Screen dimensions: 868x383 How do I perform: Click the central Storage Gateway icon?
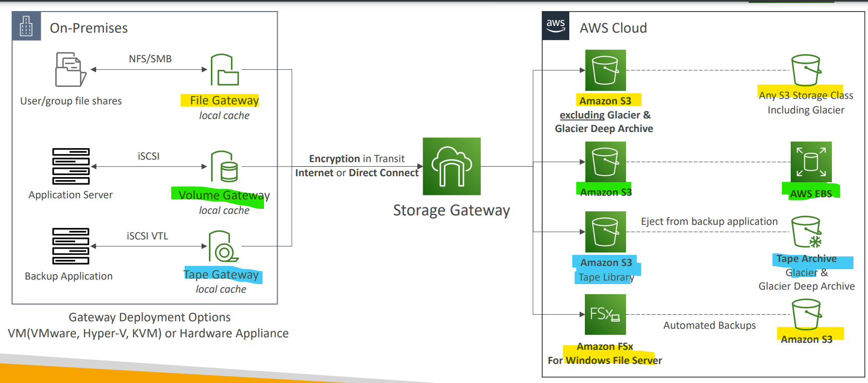point(452,166)
